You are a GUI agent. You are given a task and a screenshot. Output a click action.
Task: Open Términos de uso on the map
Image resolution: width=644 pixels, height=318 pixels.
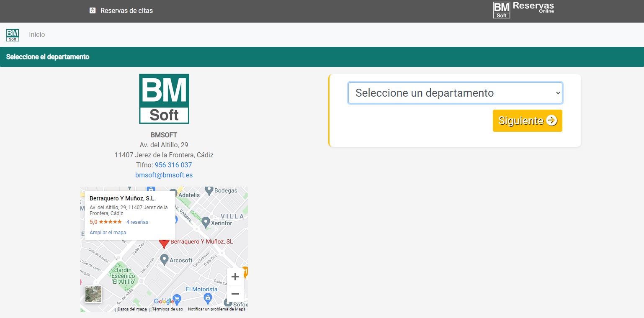(167, 309)
